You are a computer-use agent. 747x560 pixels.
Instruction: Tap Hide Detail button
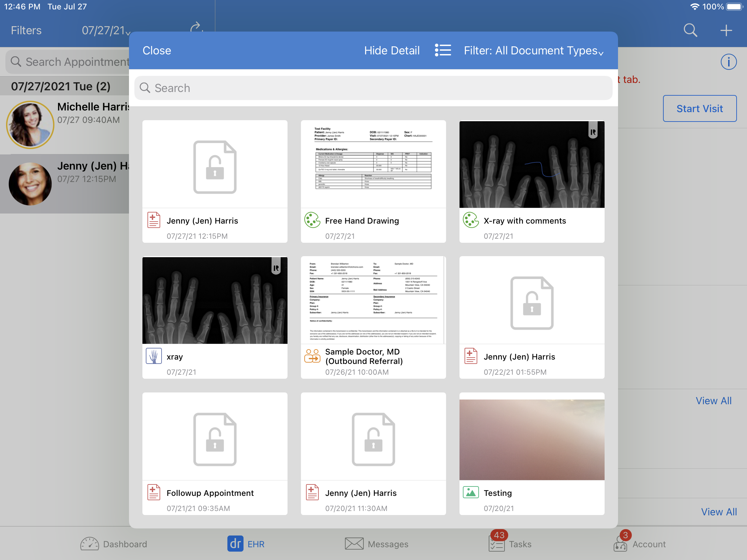point(392,51)
